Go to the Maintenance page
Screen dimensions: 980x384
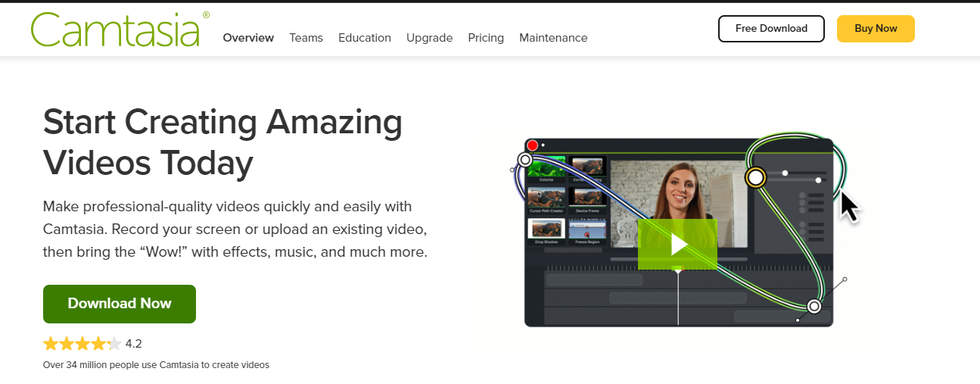coord(553,38)
